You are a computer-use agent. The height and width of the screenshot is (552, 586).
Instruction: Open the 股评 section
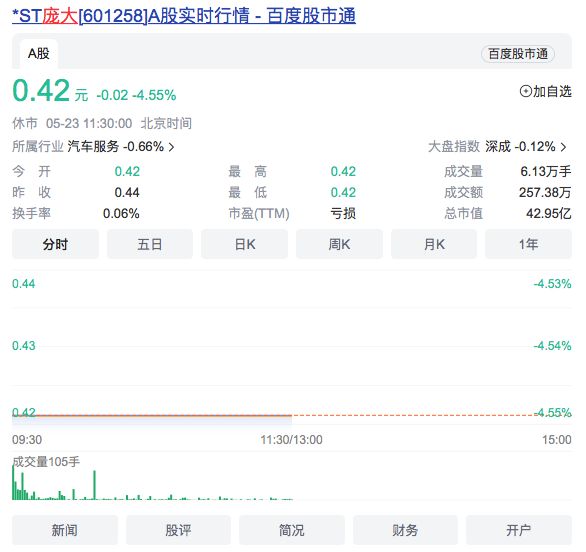coord(178,530)
